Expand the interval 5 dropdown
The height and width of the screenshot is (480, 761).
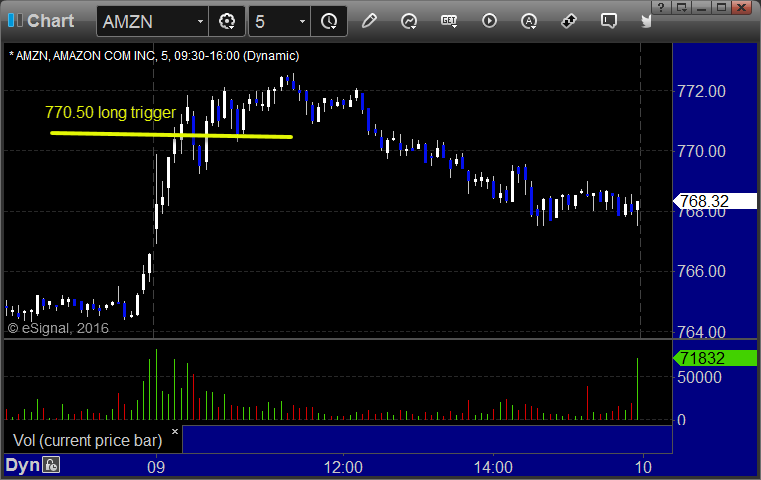(x=302, y=21)
